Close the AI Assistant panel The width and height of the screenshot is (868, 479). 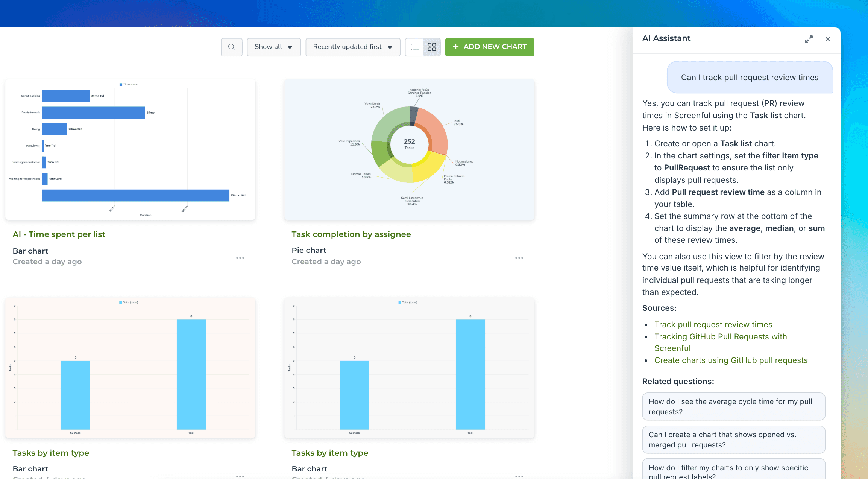pyautogui.click(x=827, y=39)
